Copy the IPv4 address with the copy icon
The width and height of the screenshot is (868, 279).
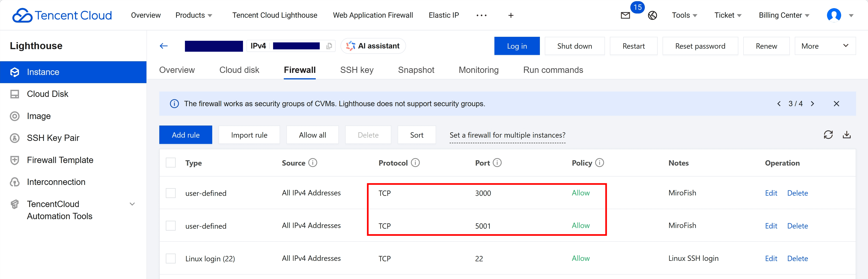pos(329,46)
